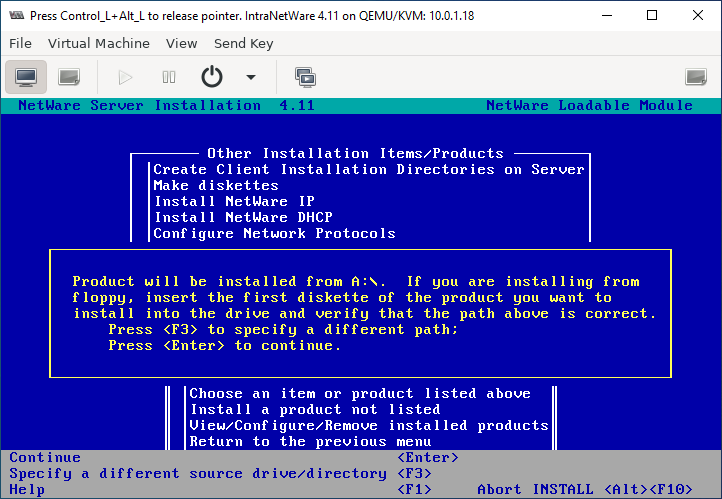Screen dimensions: 722x499
Task: Expand the power options dropdown arrow
Action: click(x=251, y=77)
